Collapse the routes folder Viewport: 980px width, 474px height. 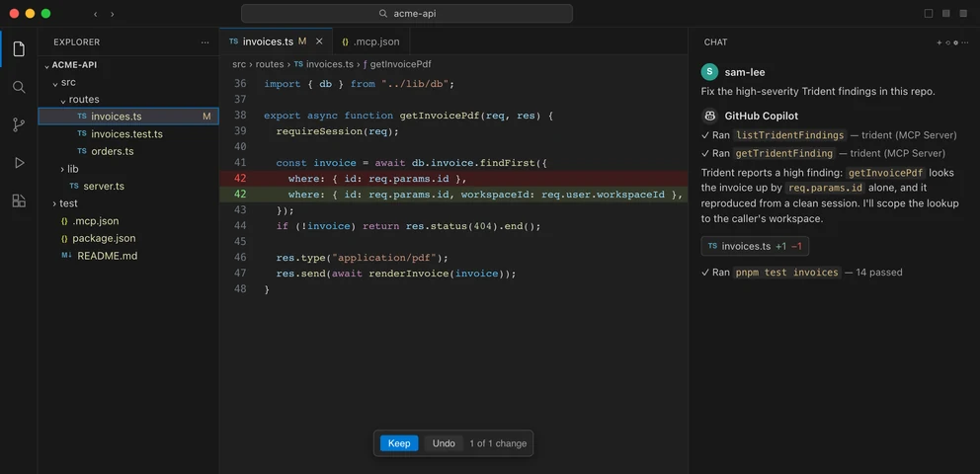click(x=63, y=100)
